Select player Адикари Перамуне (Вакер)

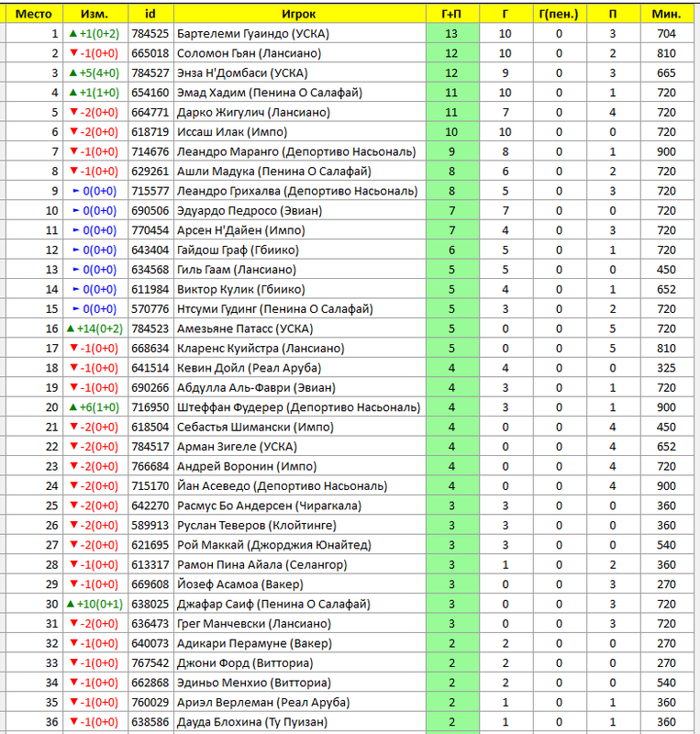pos(254,643)
